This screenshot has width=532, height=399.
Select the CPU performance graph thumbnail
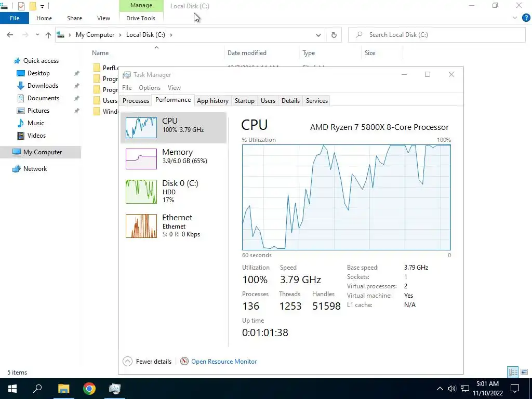141,128
